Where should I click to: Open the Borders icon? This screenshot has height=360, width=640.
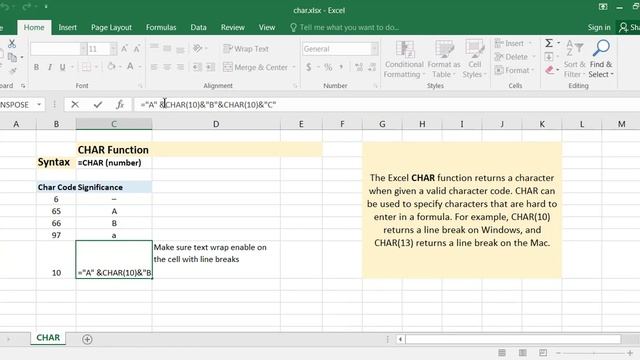tap(86, 67)
